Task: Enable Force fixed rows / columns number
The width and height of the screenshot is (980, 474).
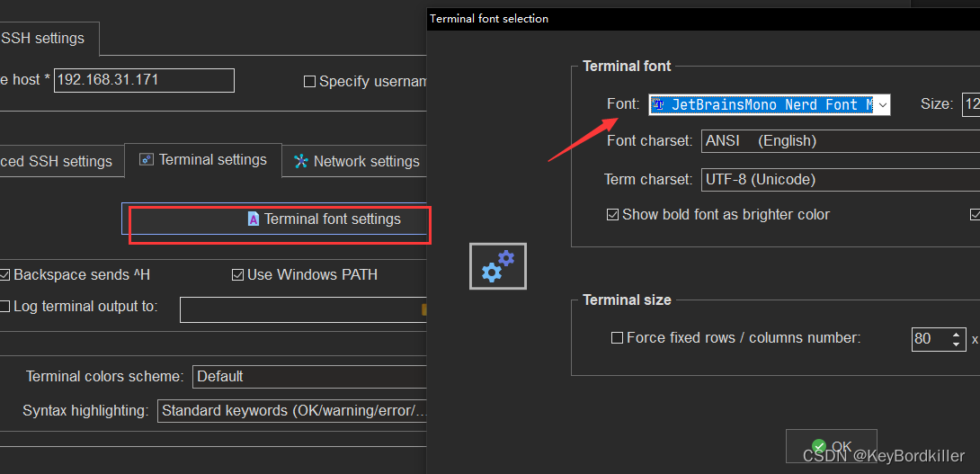Action: pyautogui.click(x=617, y=338)
